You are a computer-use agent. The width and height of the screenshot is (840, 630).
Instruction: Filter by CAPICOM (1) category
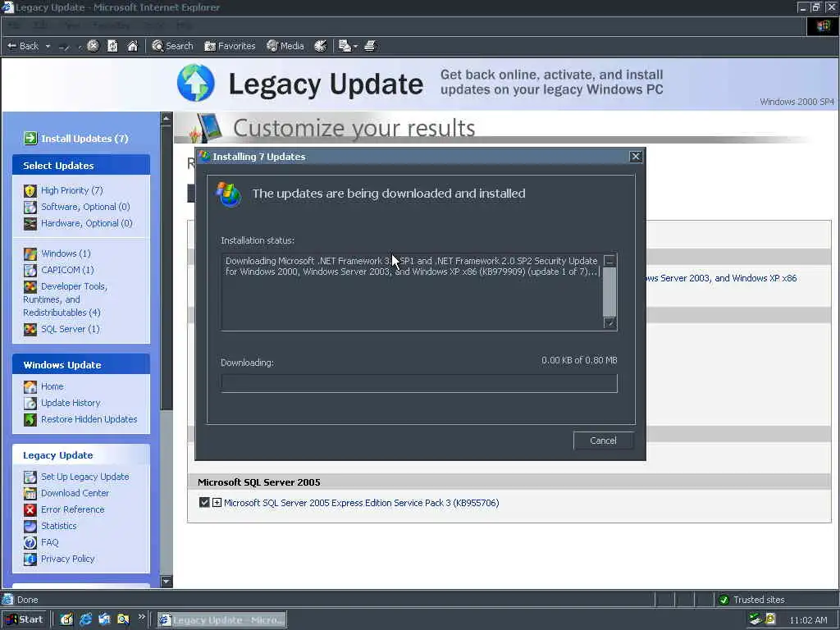[67, 269]
